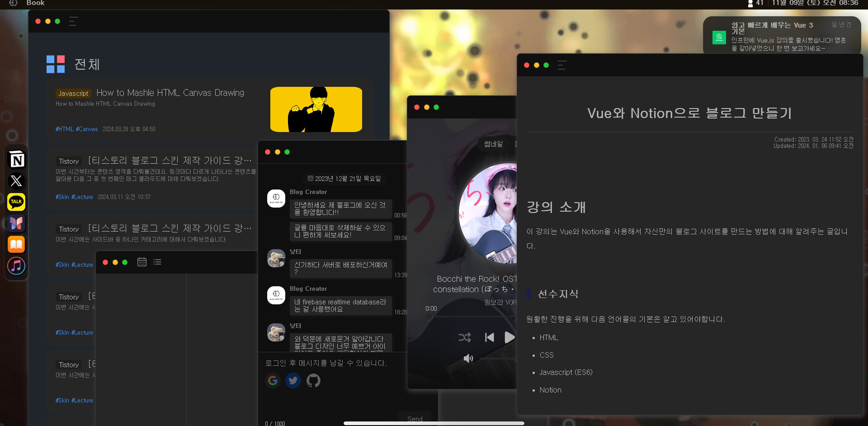Click the CSS list item
This screenshot has width=868, height=426.
pos(547,355)
